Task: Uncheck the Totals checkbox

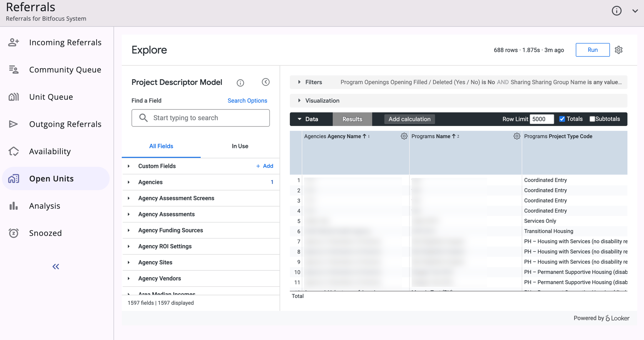Action: (x=562, y=119)
